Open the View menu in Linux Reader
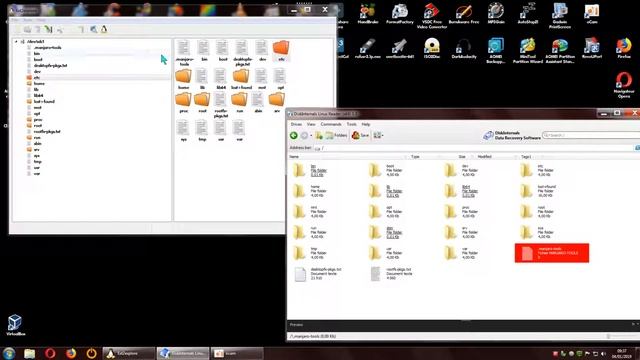The image size is (640, 360). (311, 124)
